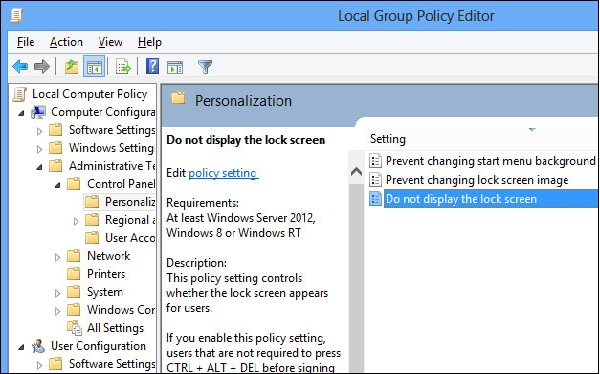Expand Software Settings under User Configuration

click(39, 365)
